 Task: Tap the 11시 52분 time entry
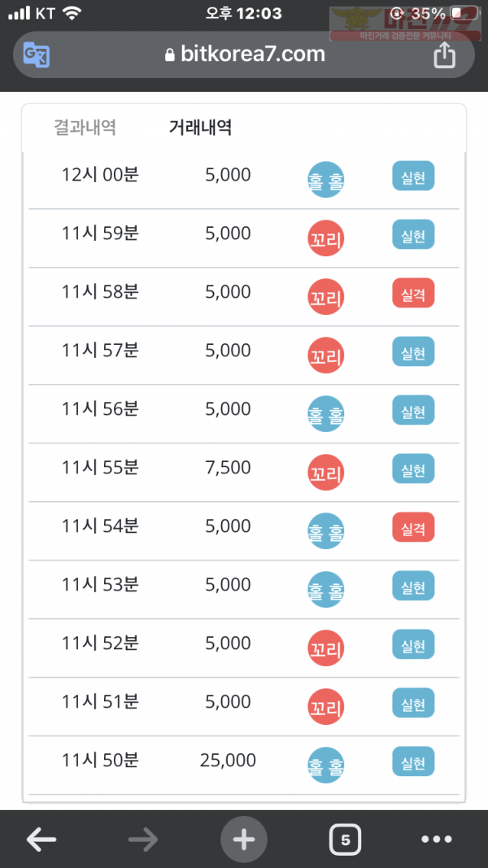tap(100, 643)
